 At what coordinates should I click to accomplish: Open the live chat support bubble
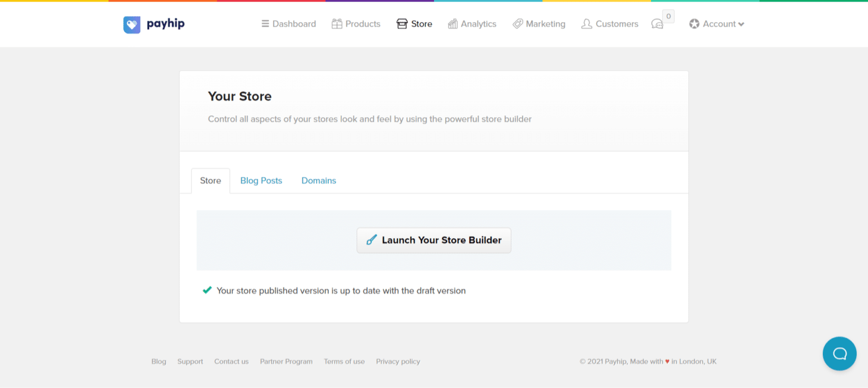[839, 353]
